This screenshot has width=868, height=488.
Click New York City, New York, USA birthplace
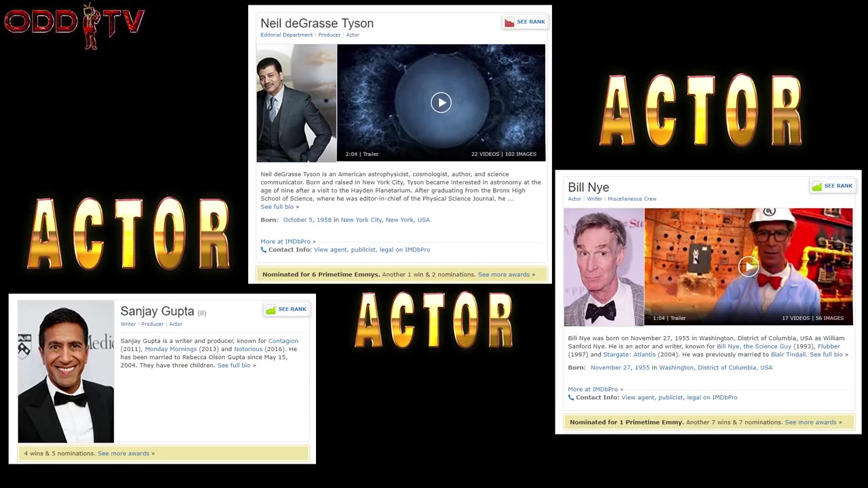[385, 220]
